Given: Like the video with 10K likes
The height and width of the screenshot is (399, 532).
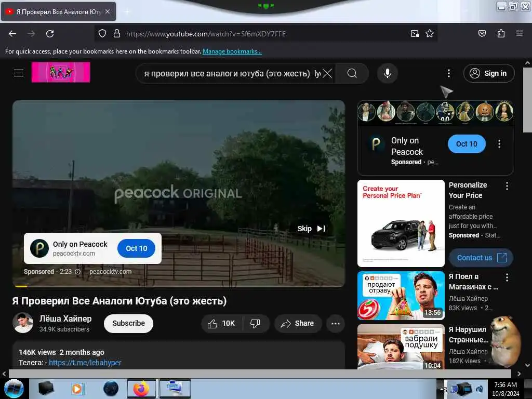Looking at the screenshot, I should pyautogui.click(x=221, y=324).
